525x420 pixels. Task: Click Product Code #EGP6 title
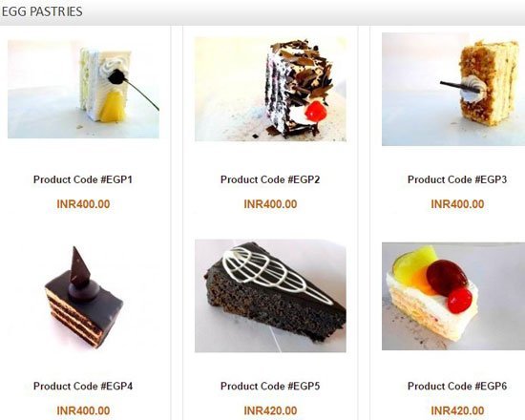(x=457, y=387)
